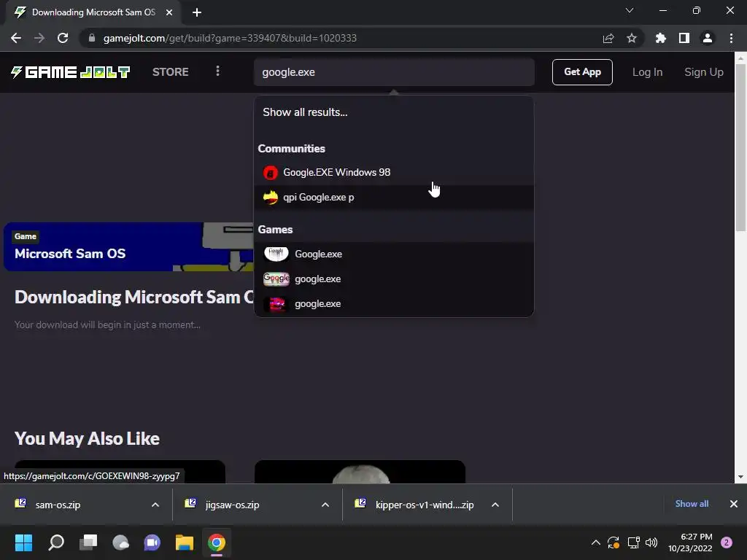Click the Game Jolt logo
The image size is (747, 560).
(71, 72)
